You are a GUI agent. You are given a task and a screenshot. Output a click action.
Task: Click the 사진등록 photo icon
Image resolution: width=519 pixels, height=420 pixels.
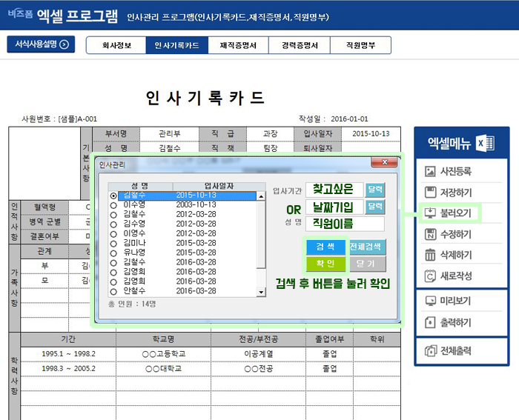point(430,171)
